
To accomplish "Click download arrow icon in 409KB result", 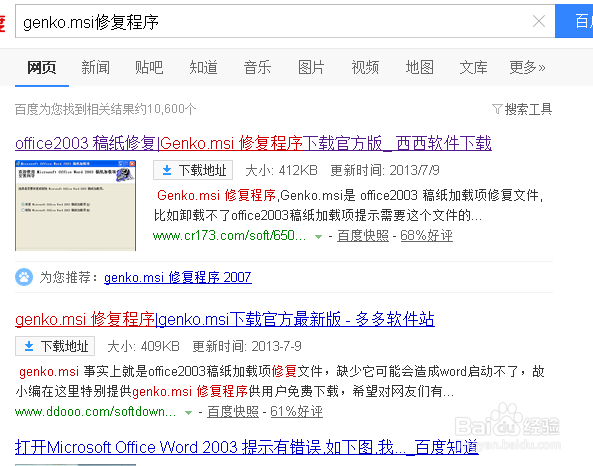I will click(29, 346).
